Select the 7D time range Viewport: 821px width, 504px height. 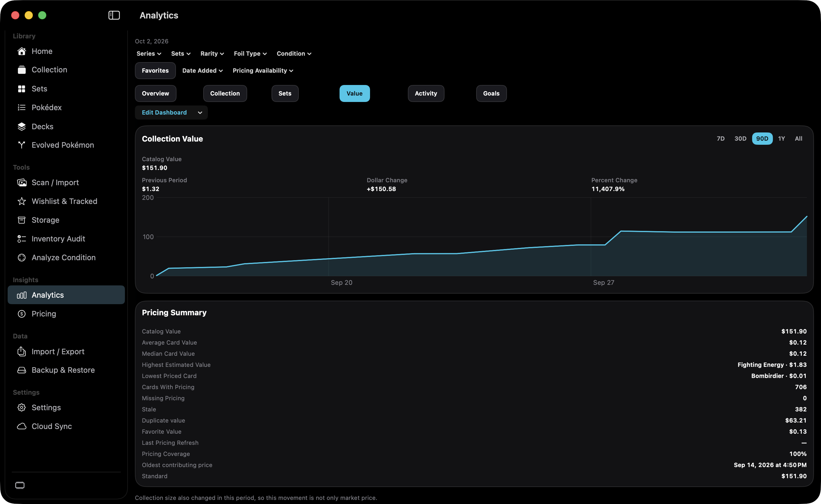click(x=721, y=139)
